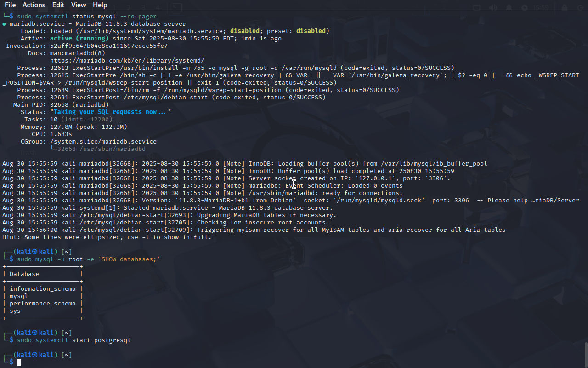Click the 'Server socket created on IP' log line
588x368 pixels.
[226, 178]
